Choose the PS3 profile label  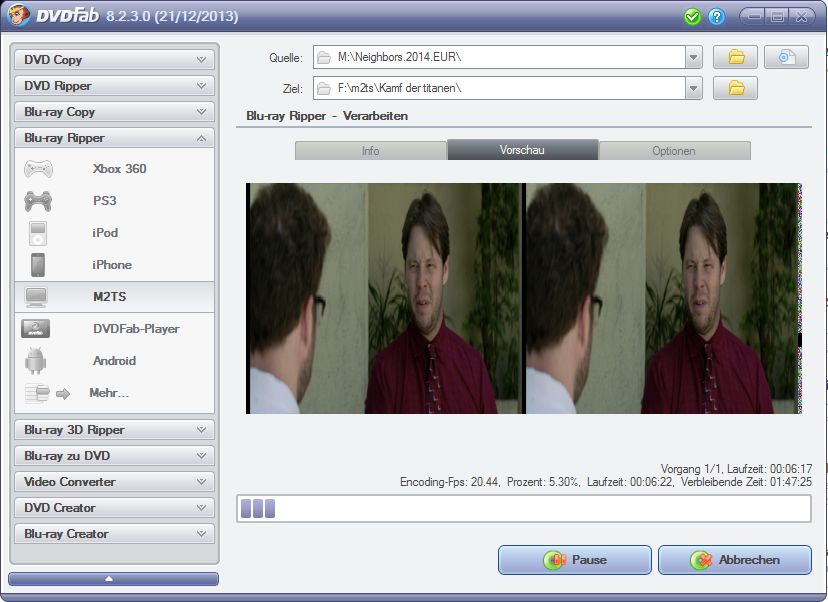coord(105,201)
